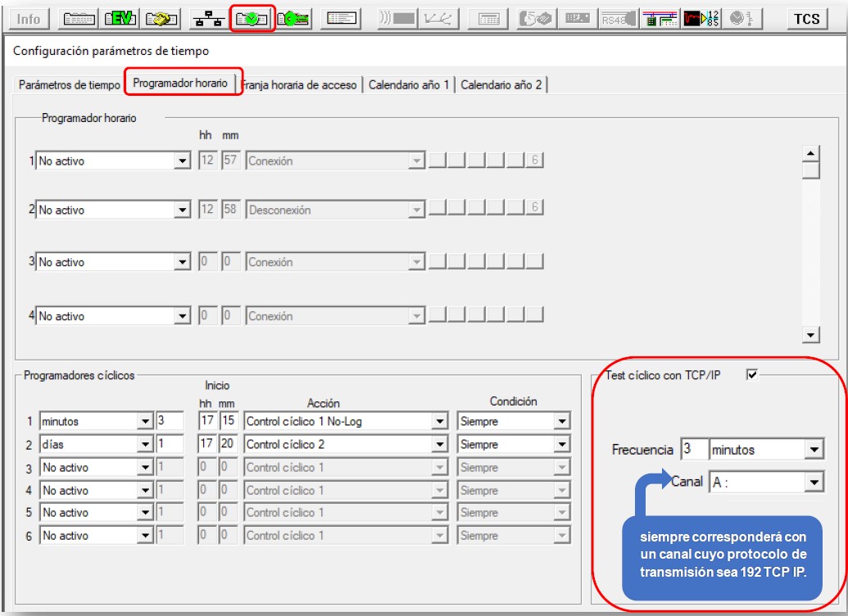Screen dimensions: 848x616
Task: Click the Info toolbar button
Action: pos(29,19)
